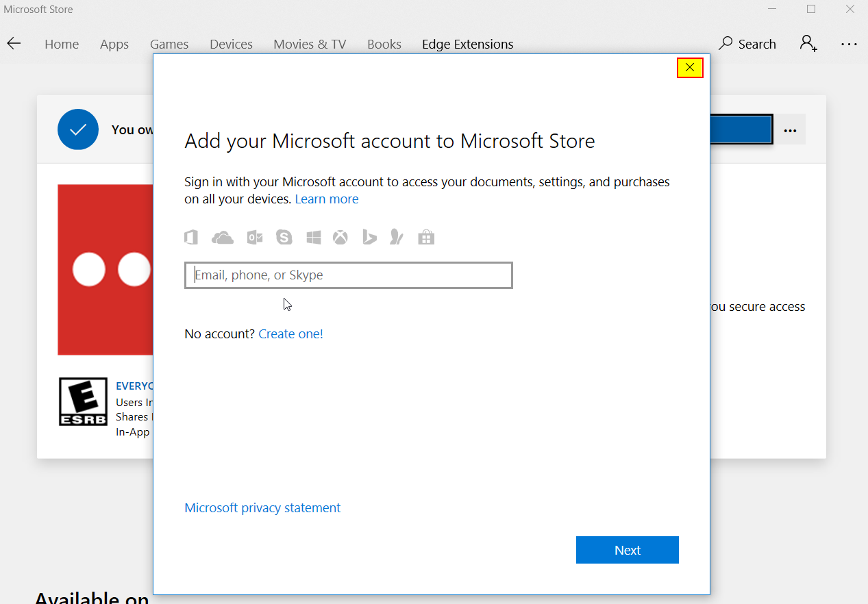Click the MSN butterfly icon
Image resolution: width=868 pixels, height=604 pixels.
(396, 237)
